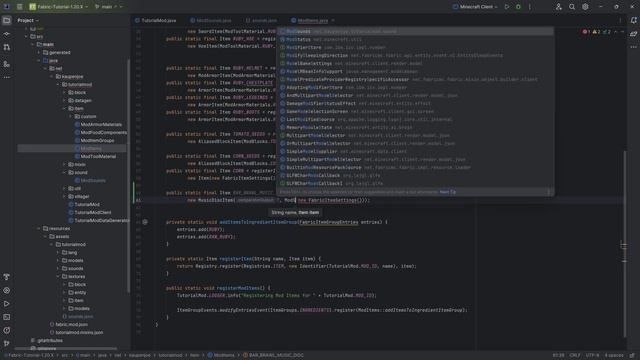This screenshot has width=640, height=360.
Task: Choose ModifySleepingDirection completion suggestion
Action: tap(415, 56)
